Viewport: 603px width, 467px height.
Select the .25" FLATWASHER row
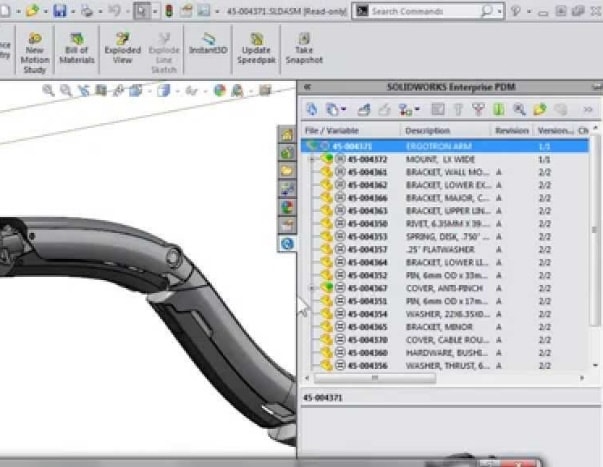[445, 249]
